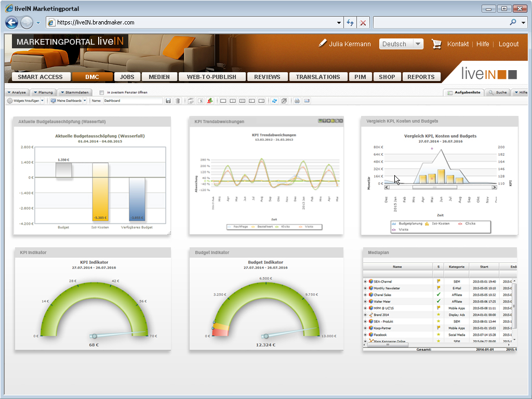The height and width of the screenshot is (399, 532).
Task: Open the Deutsch language dropdown
Action: point(401,44)
